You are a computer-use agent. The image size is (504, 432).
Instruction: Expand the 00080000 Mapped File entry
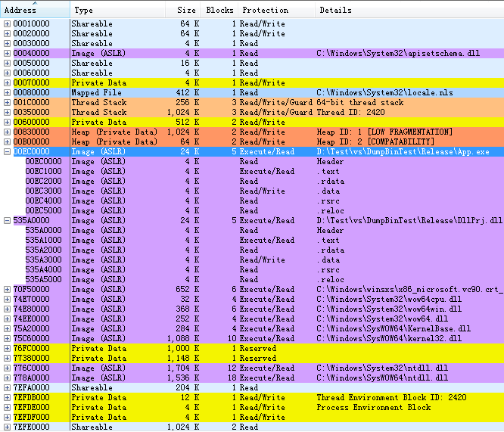click(x=8, y=92)
